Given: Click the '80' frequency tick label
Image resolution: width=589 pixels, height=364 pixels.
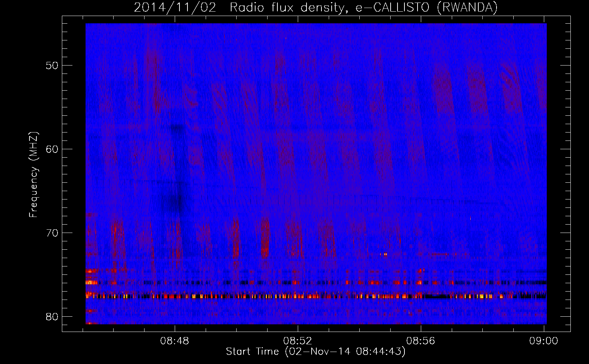Looking at the screenshot, I should point(52,317).
